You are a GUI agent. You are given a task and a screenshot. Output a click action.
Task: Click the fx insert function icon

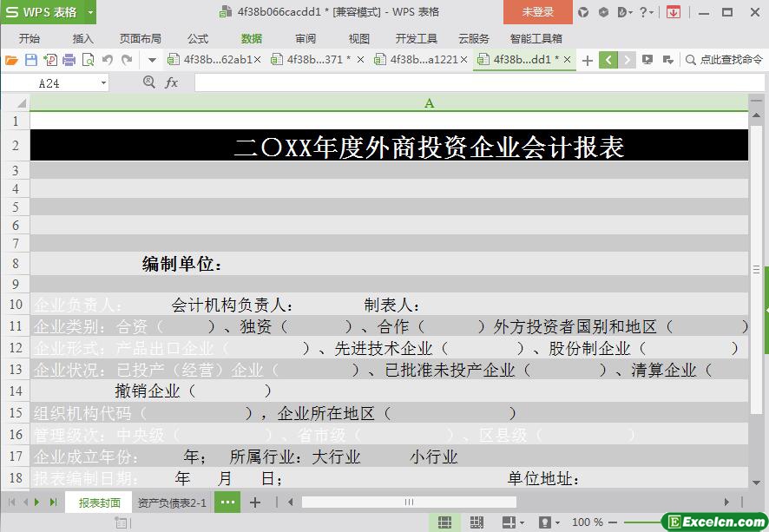(x=171, y=82)
